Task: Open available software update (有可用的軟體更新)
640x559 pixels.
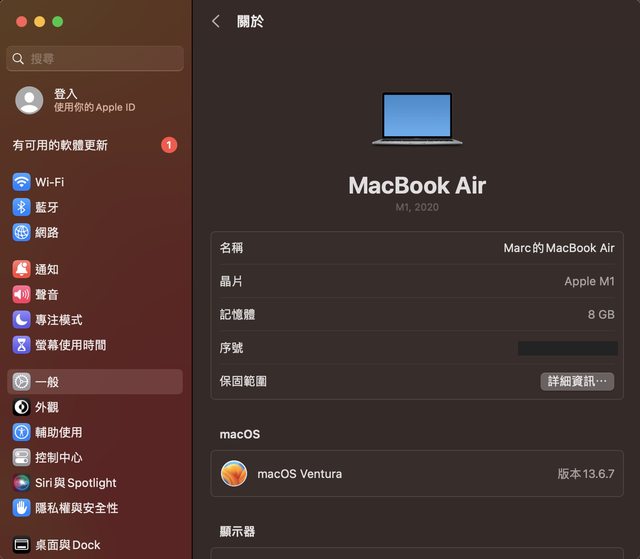Action: pyautogui.click(x=60, y=145)
